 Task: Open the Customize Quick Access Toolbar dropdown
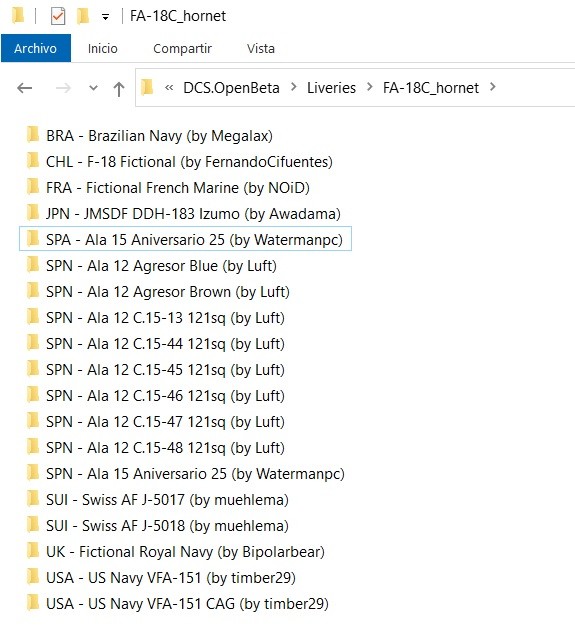pyautogui.click(x=105, y=17)
